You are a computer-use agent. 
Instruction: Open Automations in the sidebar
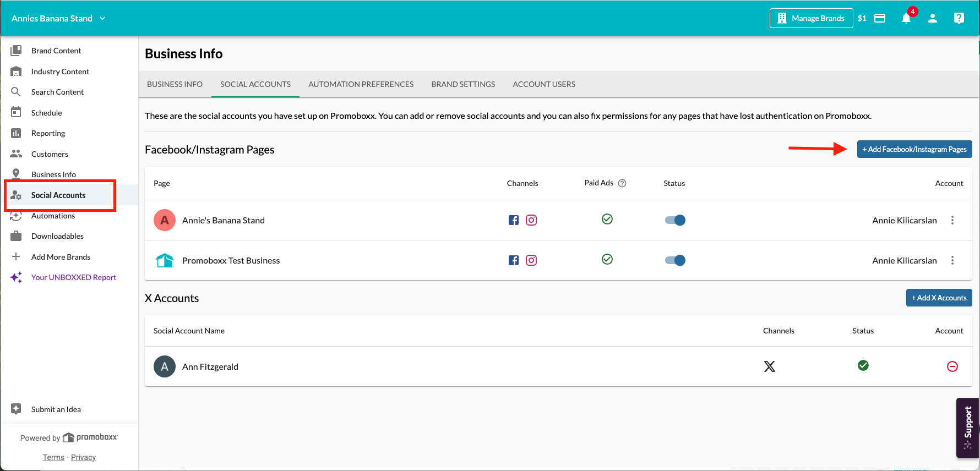[53, 216]
